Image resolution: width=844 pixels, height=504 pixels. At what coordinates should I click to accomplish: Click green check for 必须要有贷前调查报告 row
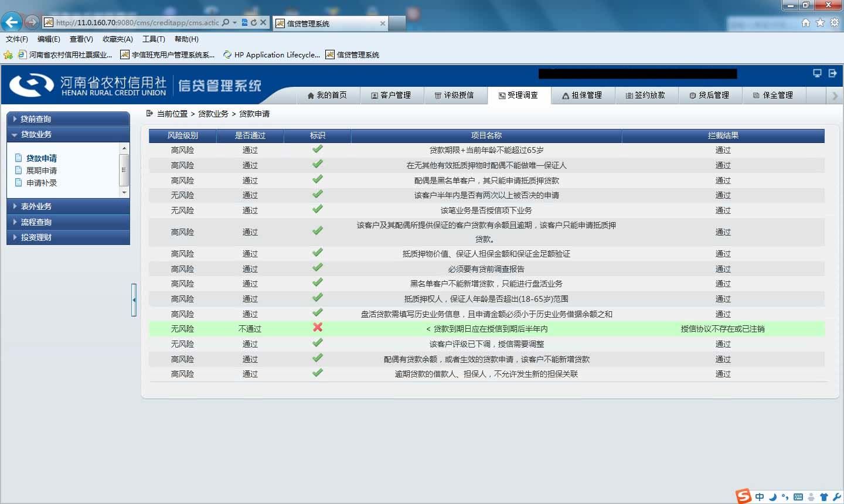(318, 267)
